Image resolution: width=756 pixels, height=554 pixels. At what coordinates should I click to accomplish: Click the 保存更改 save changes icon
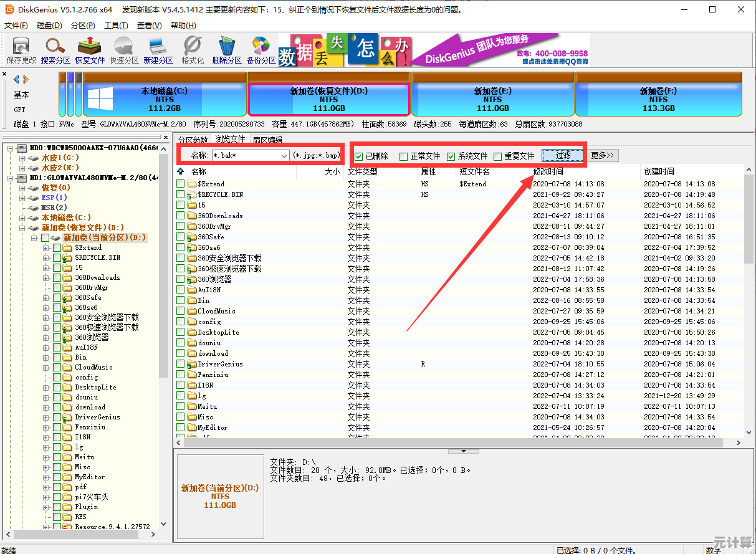pyautogui.click(x=22, y=50)
